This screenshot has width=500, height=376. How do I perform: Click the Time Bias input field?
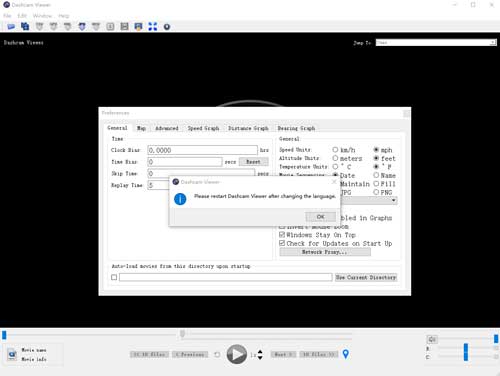coord(185,162)
